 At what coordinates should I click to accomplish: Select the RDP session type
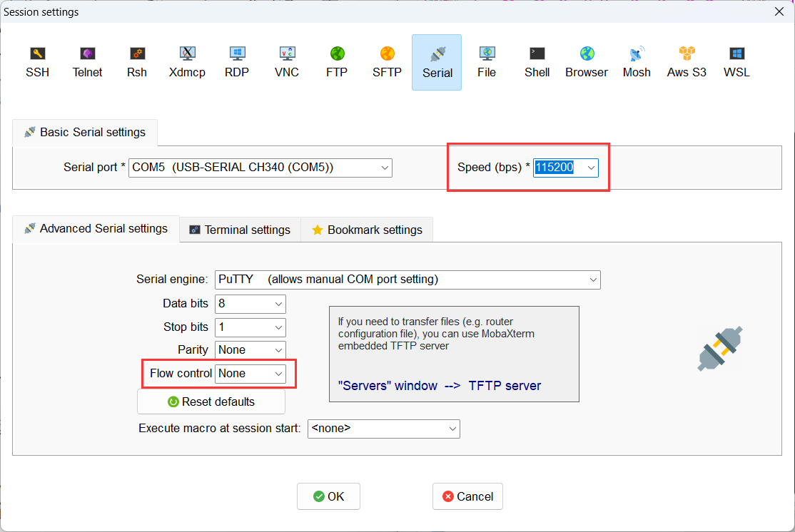coord(236,61)
